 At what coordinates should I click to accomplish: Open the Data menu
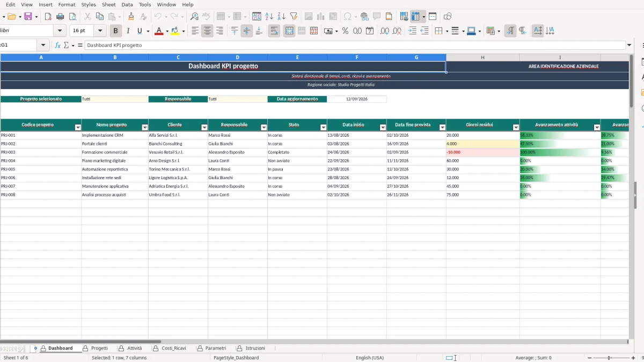click(127, 4)
